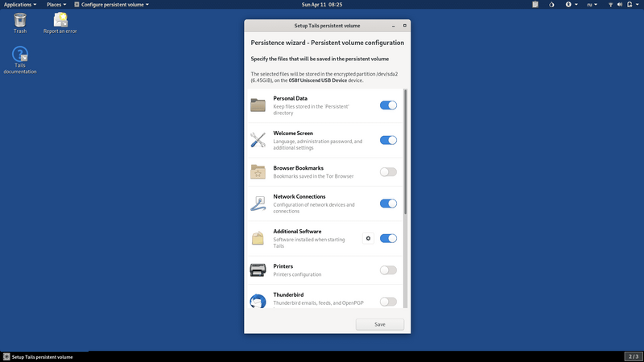Click the Additional Software label
This screenshot has width=644, height=362.
(297, 231)
